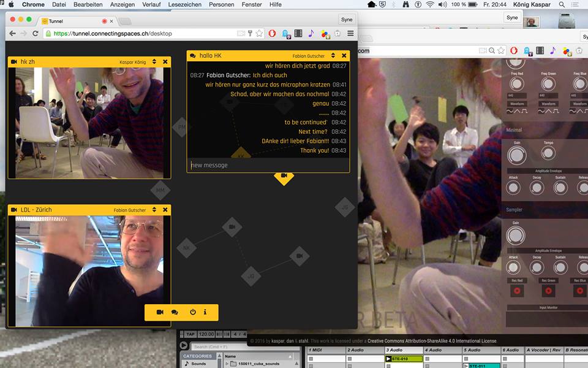Click the zoom magnifier in background browser address bar

tap(492, 50)
